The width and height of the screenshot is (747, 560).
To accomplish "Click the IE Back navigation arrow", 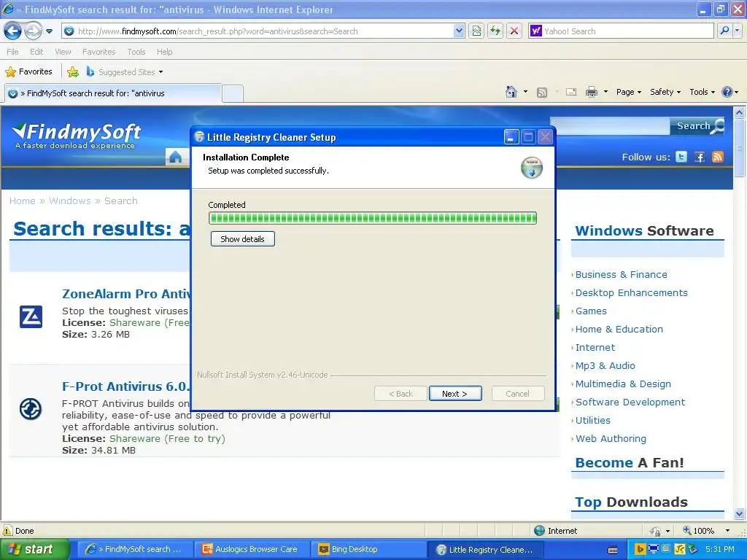I will pos(13,31).
